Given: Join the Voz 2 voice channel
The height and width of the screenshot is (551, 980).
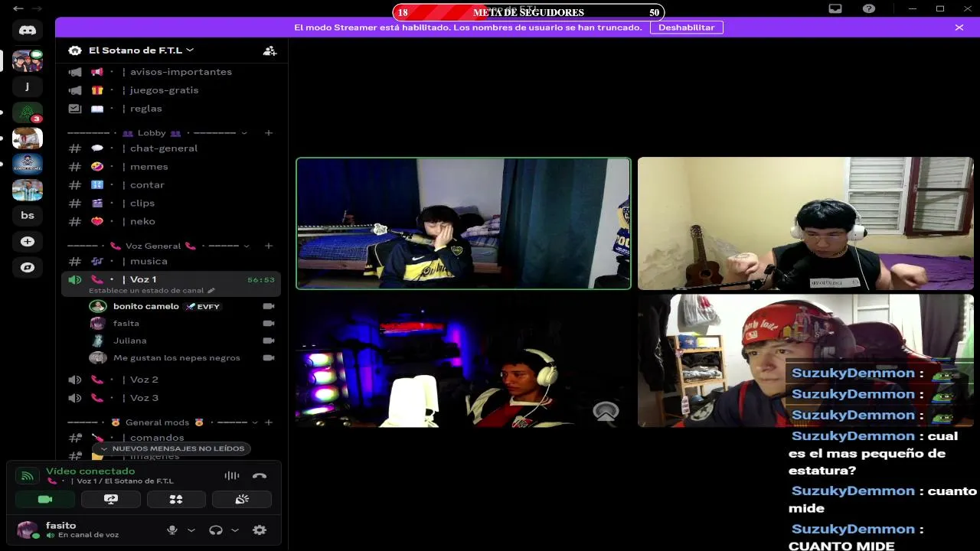Looking at the screenshot, I should [x=171, y=380].
